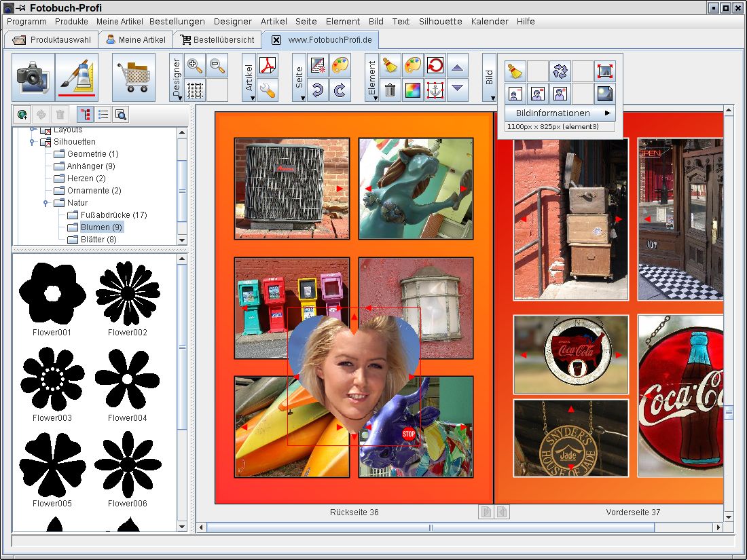Image resolution: width=747 pixels, height=560 pixels.
Task: Delete element with trash icon
Action: point(390,90)
